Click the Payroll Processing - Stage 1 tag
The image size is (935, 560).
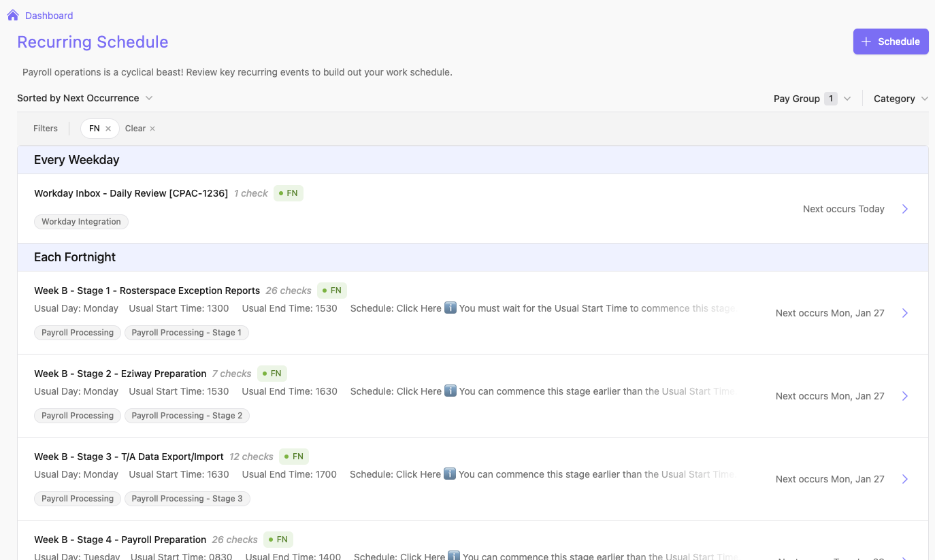coord(186,333)
